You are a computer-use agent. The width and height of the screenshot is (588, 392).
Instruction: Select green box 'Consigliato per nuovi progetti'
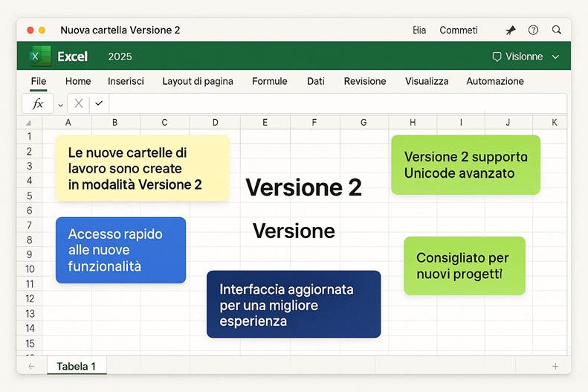click(465, 266)
